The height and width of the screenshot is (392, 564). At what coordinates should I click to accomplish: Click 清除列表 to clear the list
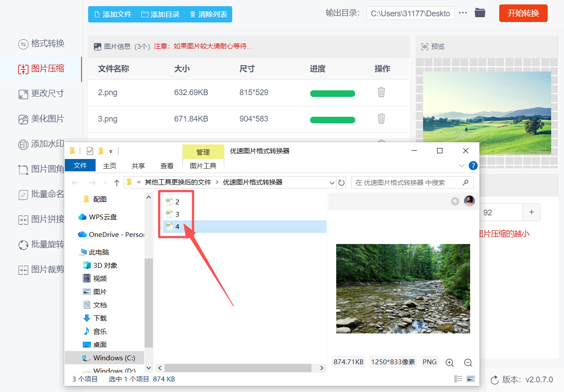point(208,14)
